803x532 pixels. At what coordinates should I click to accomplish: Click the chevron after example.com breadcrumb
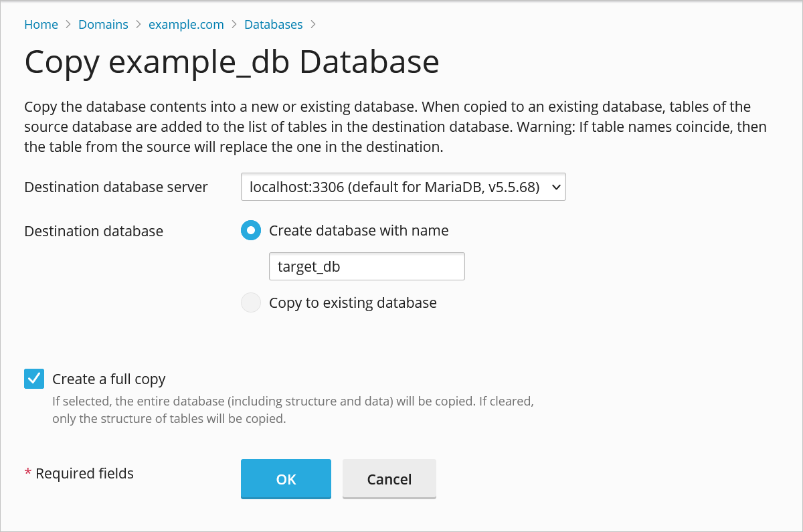tap(234, 25)
